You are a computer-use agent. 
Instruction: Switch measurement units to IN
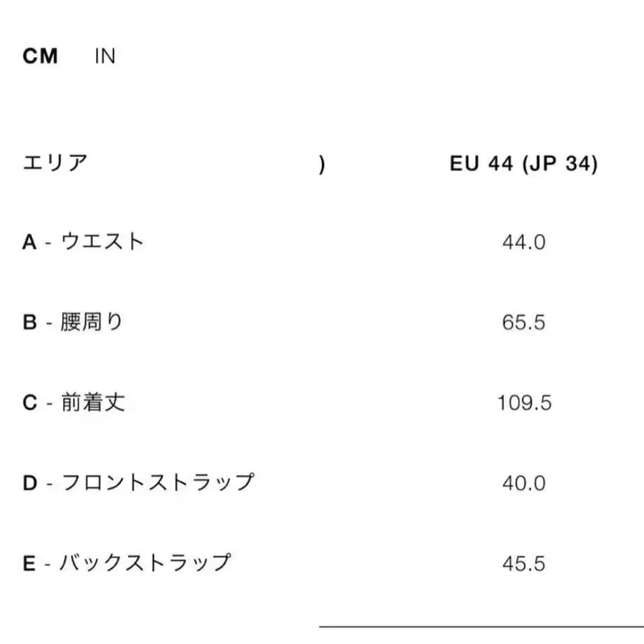[106, 56]
